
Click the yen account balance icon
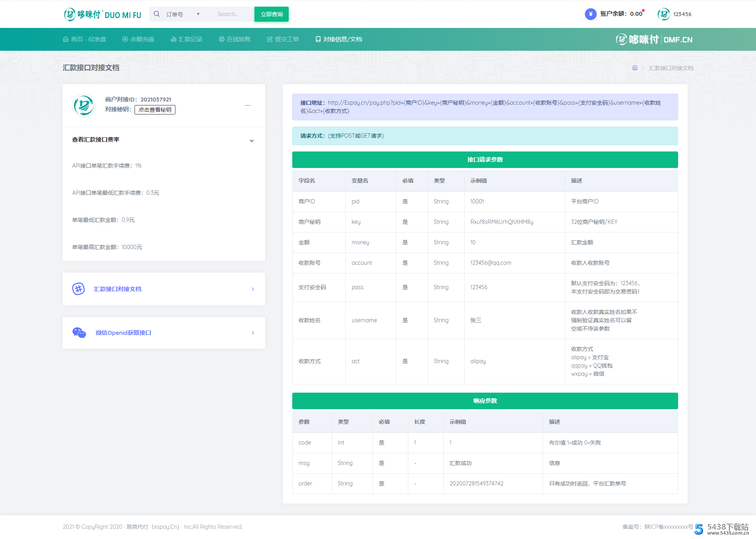pos(590,14)
